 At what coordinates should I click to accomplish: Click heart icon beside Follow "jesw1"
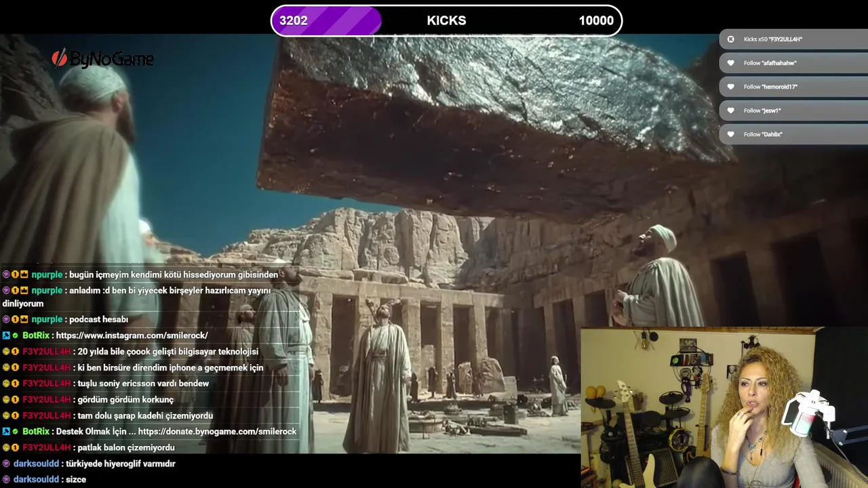pyautogui.click(x=730, y=110)
